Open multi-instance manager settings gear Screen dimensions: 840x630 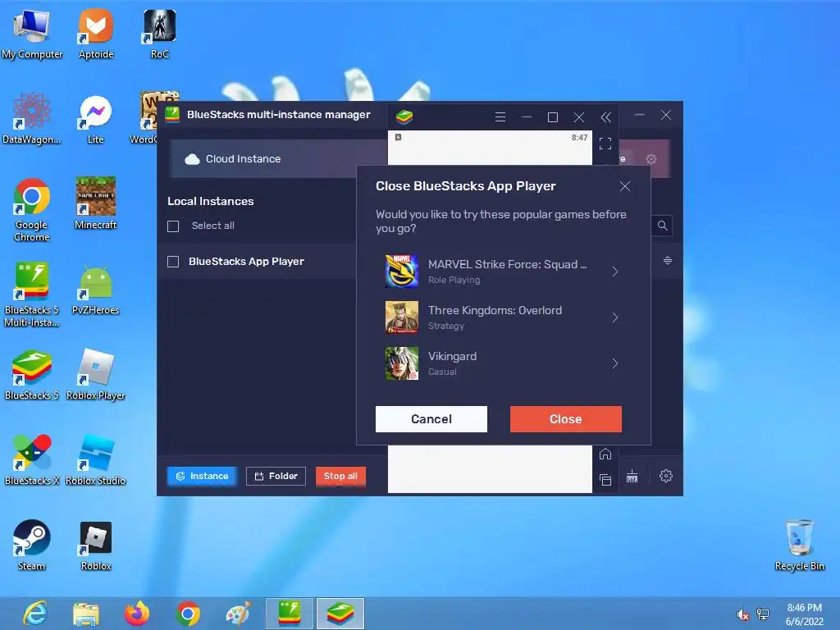click(x=666, y=476)
